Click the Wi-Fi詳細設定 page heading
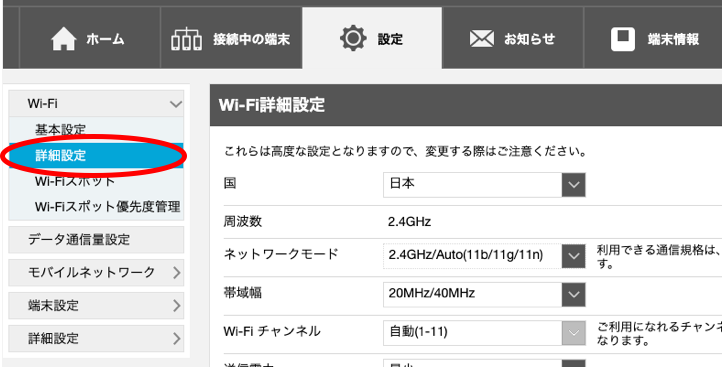 [x=272, y=105]
